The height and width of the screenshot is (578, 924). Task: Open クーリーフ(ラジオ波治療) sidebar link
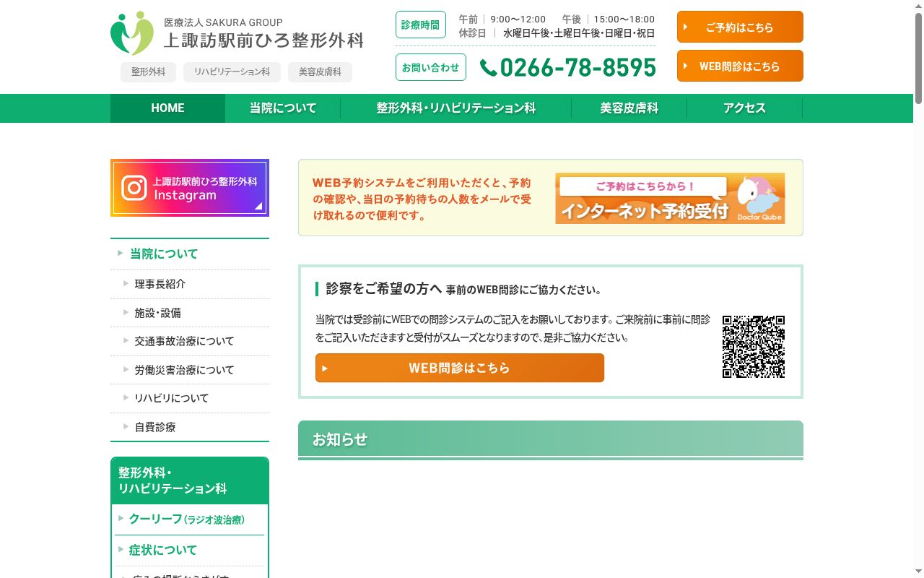(190, 519)
